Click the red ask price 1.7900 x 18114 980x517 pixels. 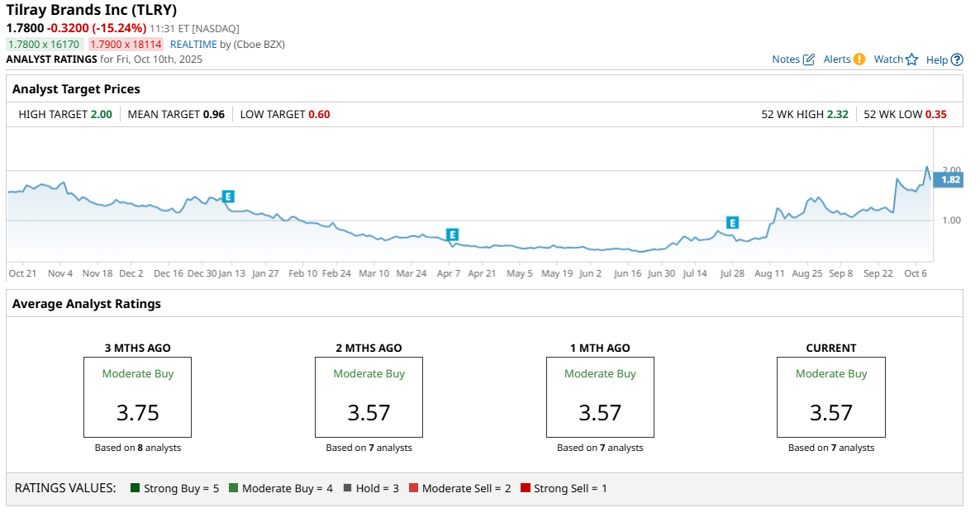(126, 45)
